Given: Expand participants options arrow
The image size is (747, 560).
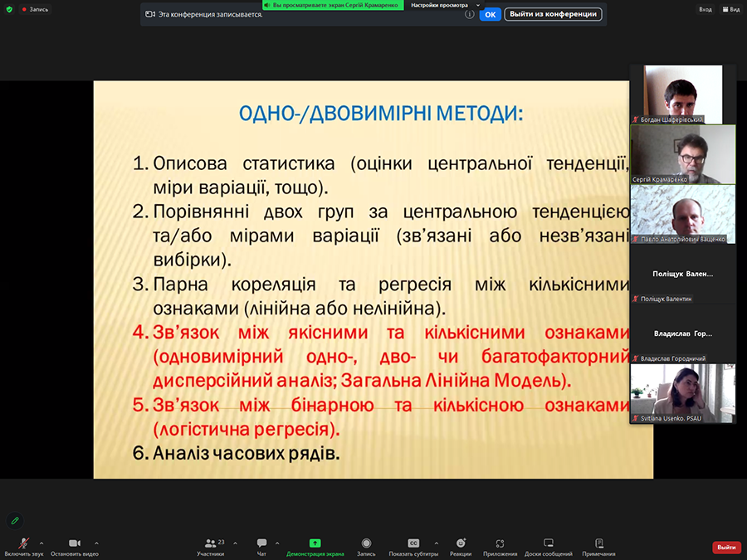Looking at the screenshot, I should click(x=235, y=543).
